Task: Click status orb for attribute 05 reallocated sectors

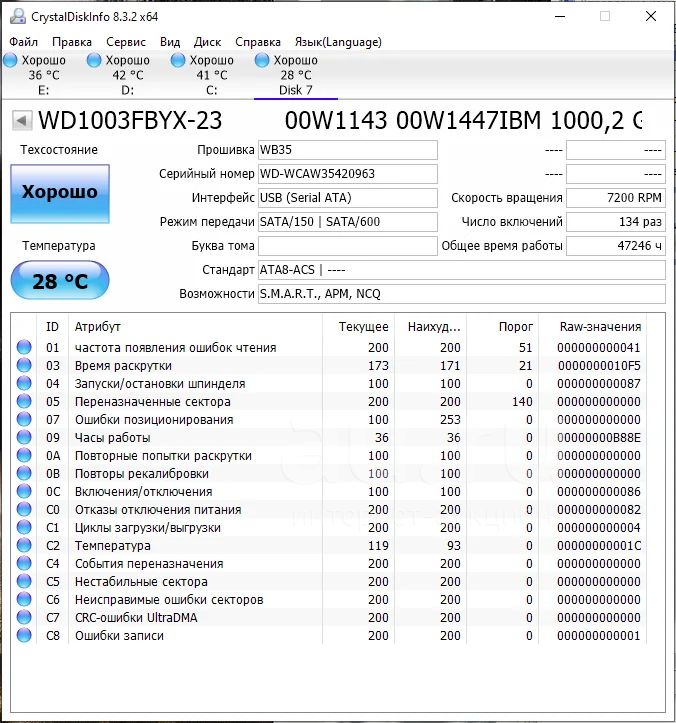Action: coord(24,402)
